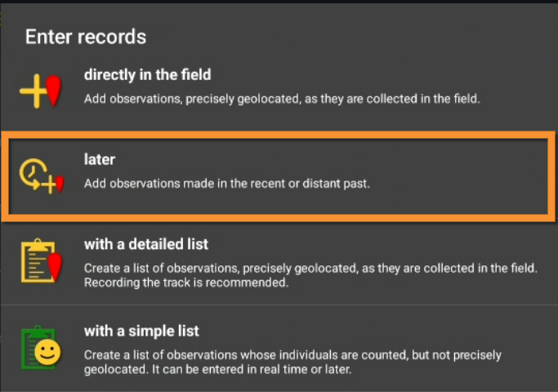Click description "Create a list of observations whose individuals"
This screenshot has width=558, height=392.
point(292,355)
